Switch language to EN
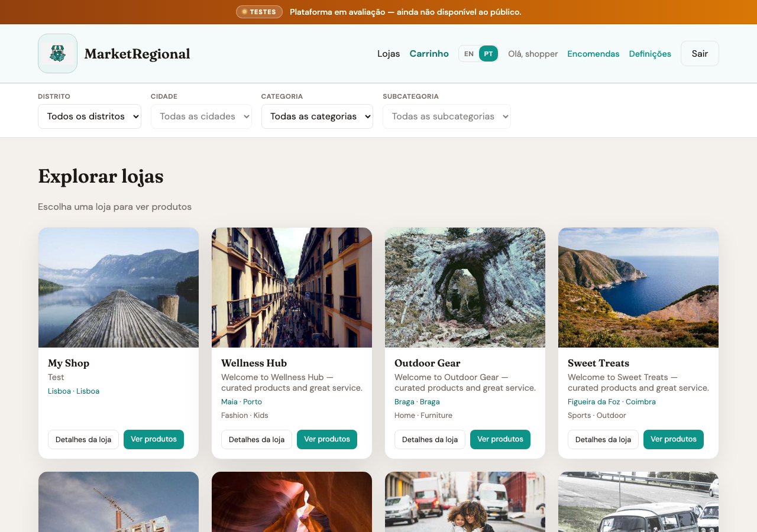757x532 pixels. [469, 54]
